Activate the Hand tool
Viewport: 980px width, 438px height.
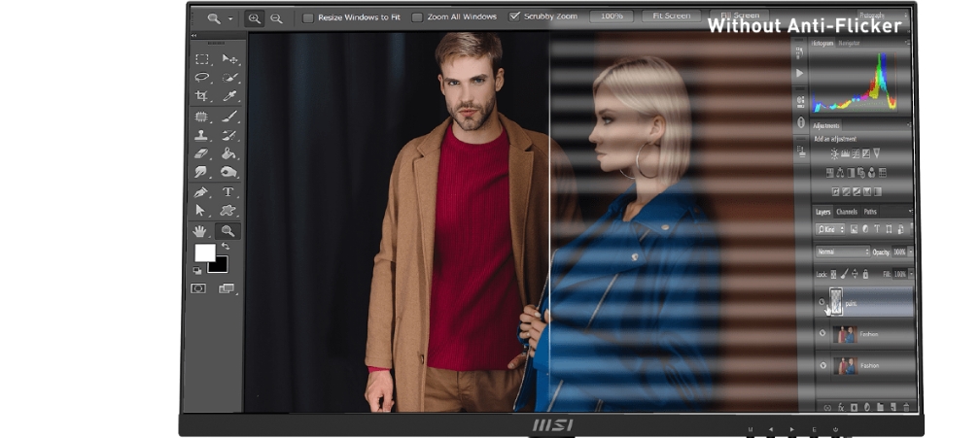coord(201,231)
